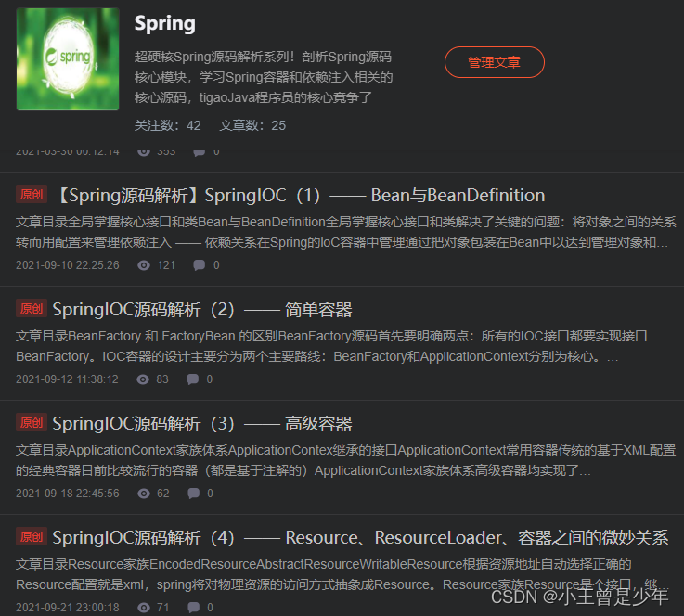Click the 管理文章 button

495,62
